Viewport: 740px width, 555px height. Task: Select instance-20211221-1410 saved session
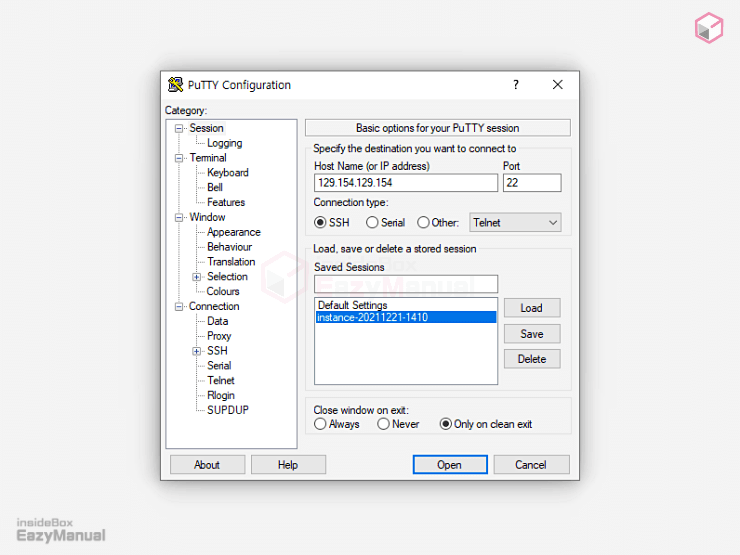coord(406,317)
